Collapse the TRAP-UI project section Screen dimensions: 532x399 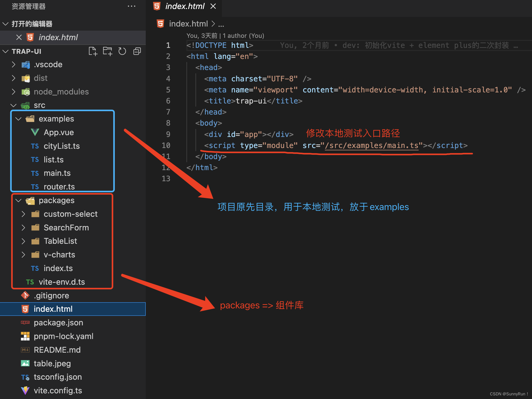coord(5,51)
